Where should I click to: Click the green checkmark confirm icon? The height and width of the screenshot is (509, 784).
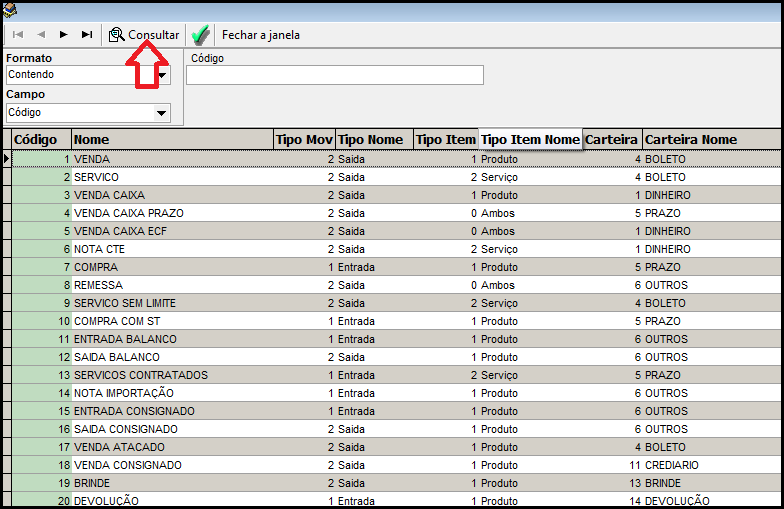point(200,35)
